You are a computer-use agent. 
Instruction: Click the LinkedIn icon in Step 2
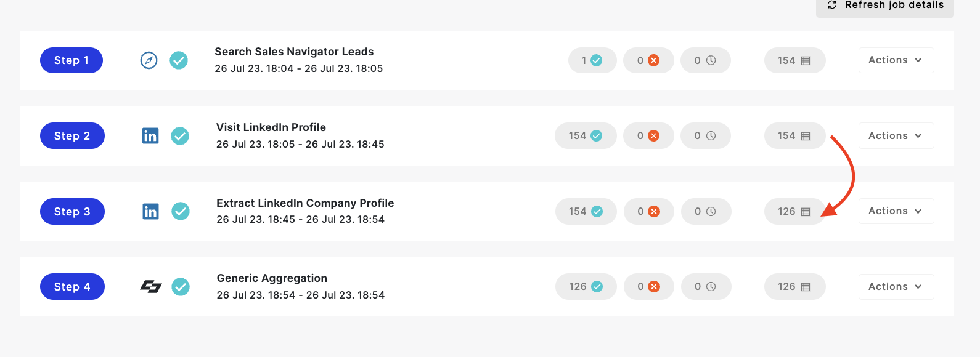point(150,136)
